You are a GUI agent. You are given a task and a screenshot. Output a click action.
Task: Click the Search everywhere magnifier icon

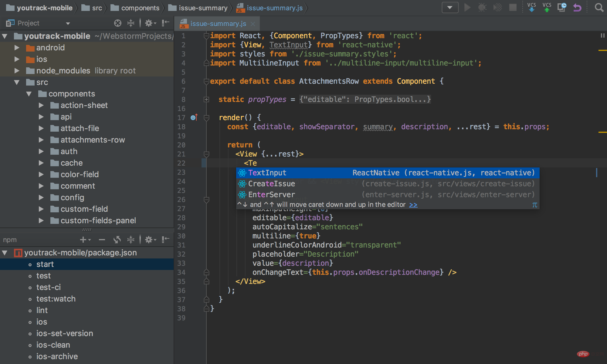point(599,7)
